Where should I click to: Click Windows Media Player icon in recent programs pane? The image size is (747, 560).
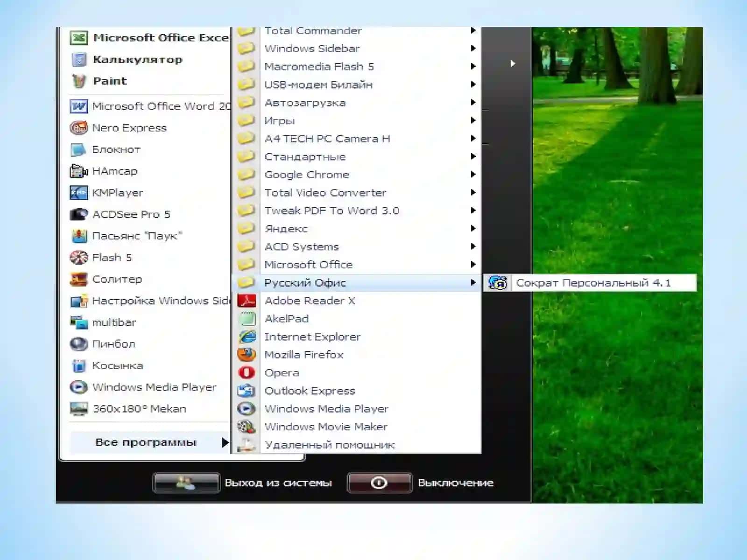coord(79,387)
